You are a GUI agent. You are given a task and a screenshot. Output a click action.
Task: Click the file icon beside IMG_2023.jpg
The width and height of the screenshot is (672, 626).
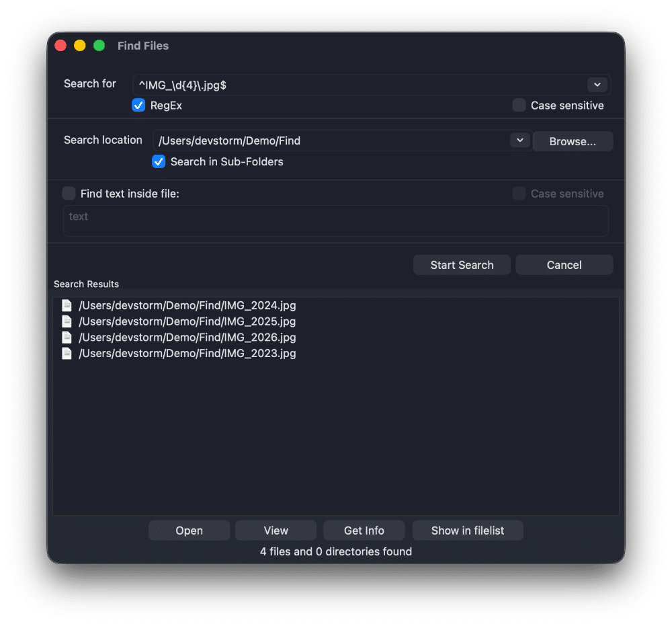67,353
